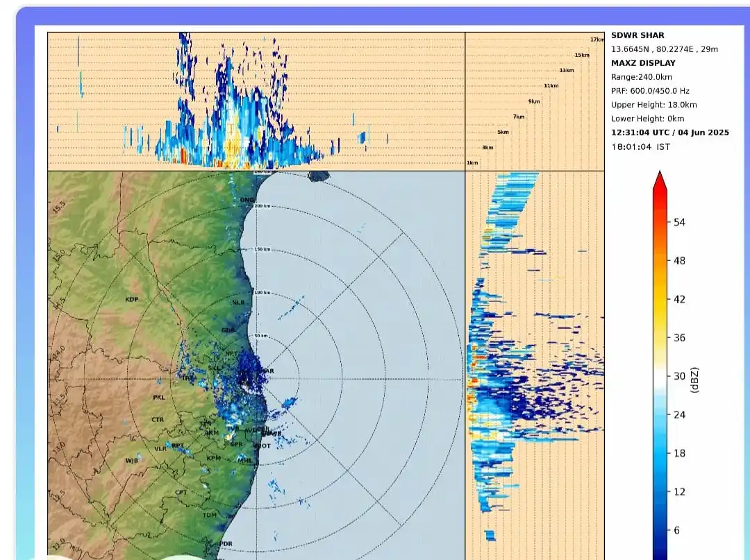Click the 7km height label
Screen dimensions: 750x560
519,117
